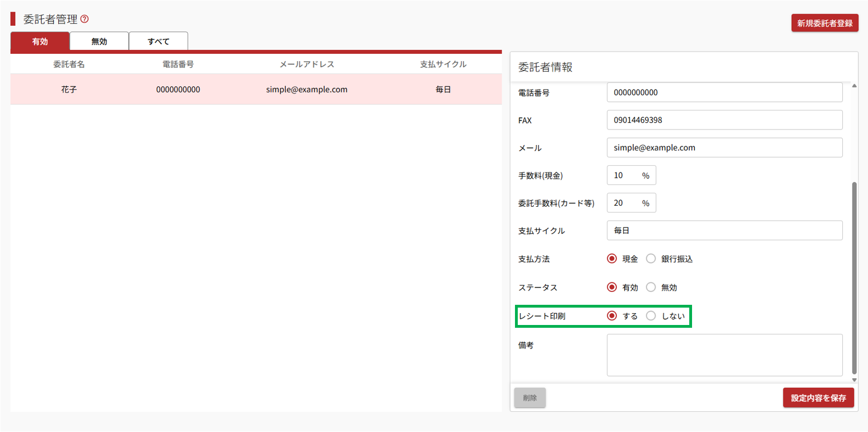This screenshot has height=432, width=868.
Task: Click the 備考 text area
Action: [725, 355]
